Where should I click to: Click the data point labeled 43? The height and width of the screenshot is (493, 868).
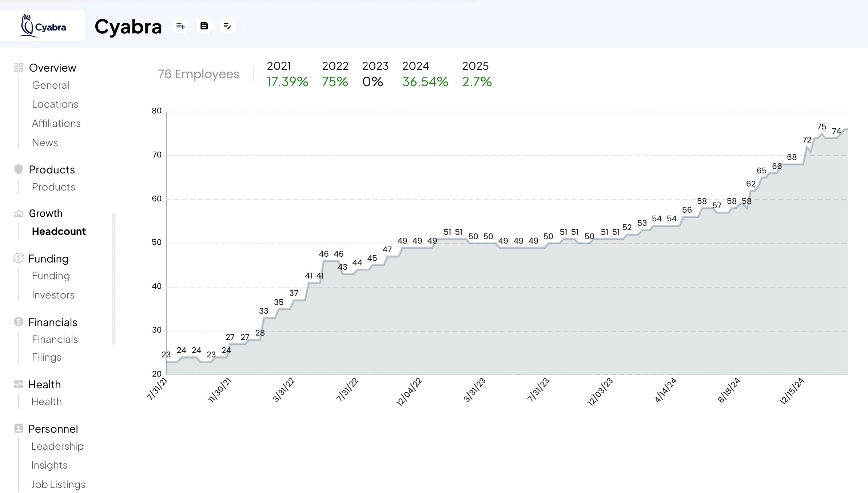[x=342, y=267]
